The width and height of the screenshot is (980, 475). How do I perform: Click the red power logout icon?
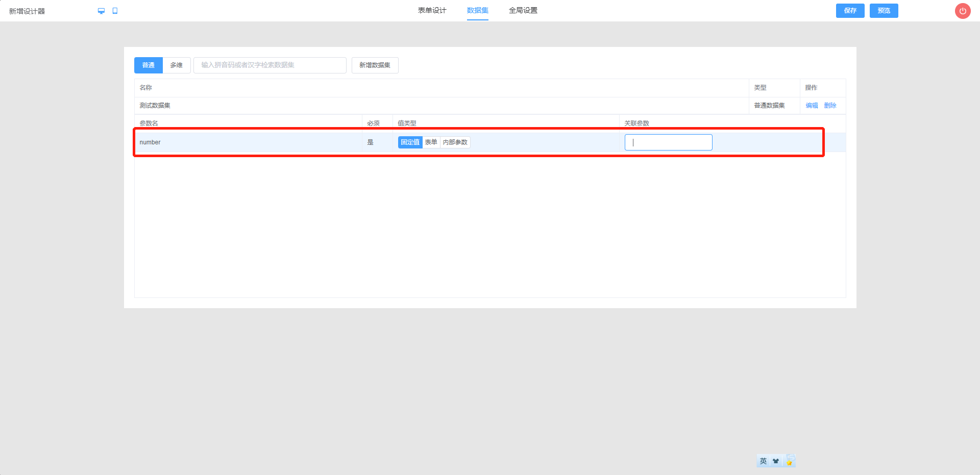point(962,11)
